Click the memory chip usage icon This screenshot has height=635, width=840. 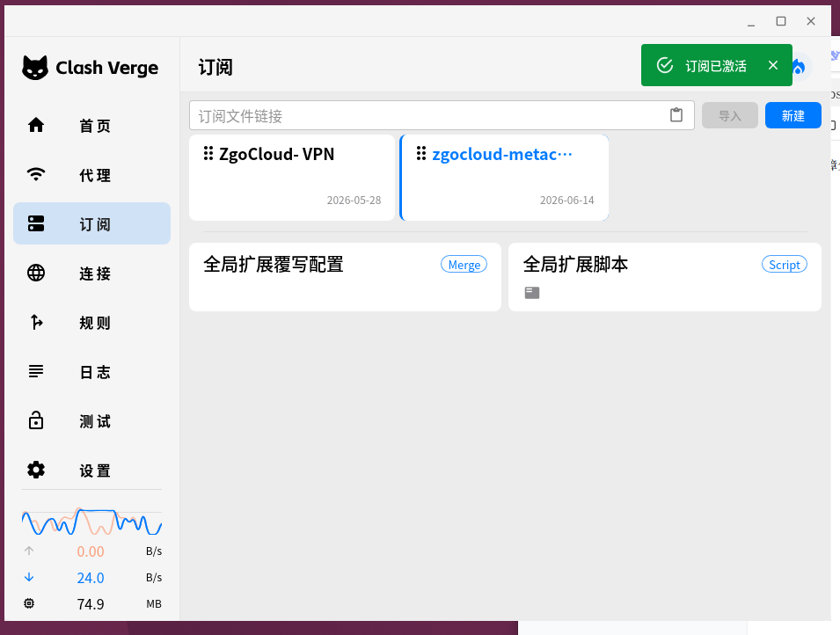29,603
